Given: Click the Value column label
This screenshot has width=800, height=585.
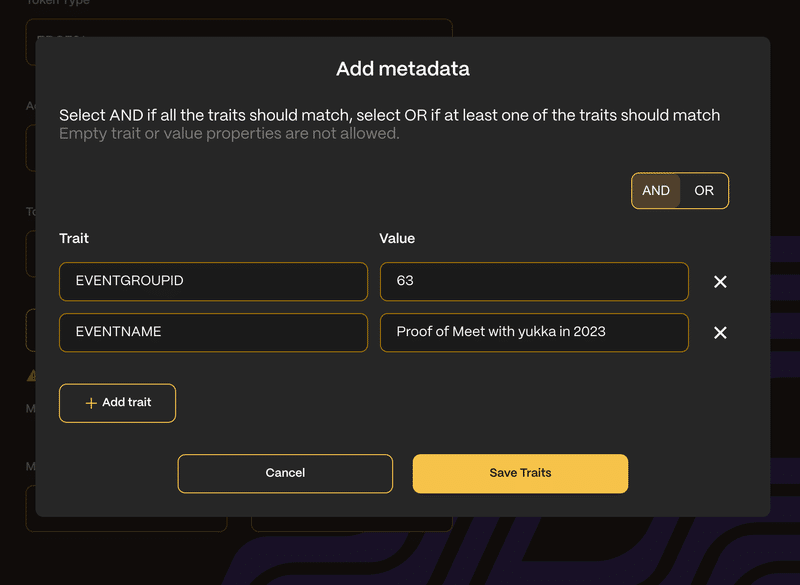Looking at the screenshot, I should coord(397,238).
